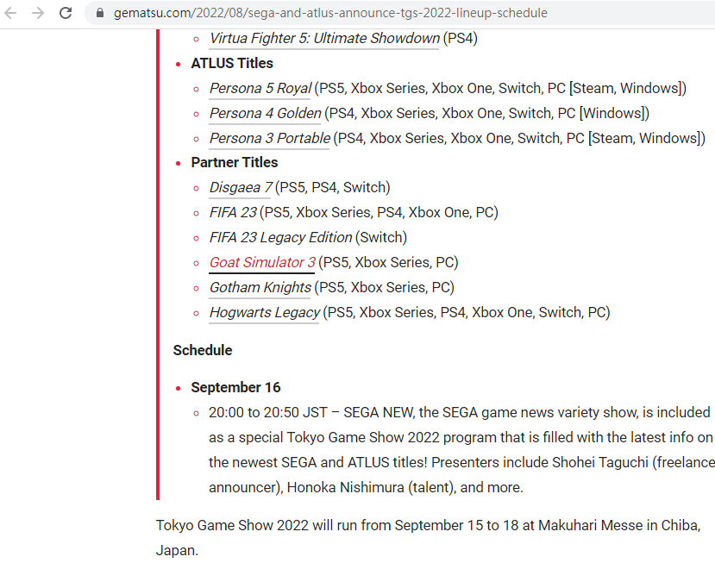This screenshot has width=715, height=588.
Task: Open the Persona 5 Royal link
Action: pyautogui.click(x=260, y=88)
